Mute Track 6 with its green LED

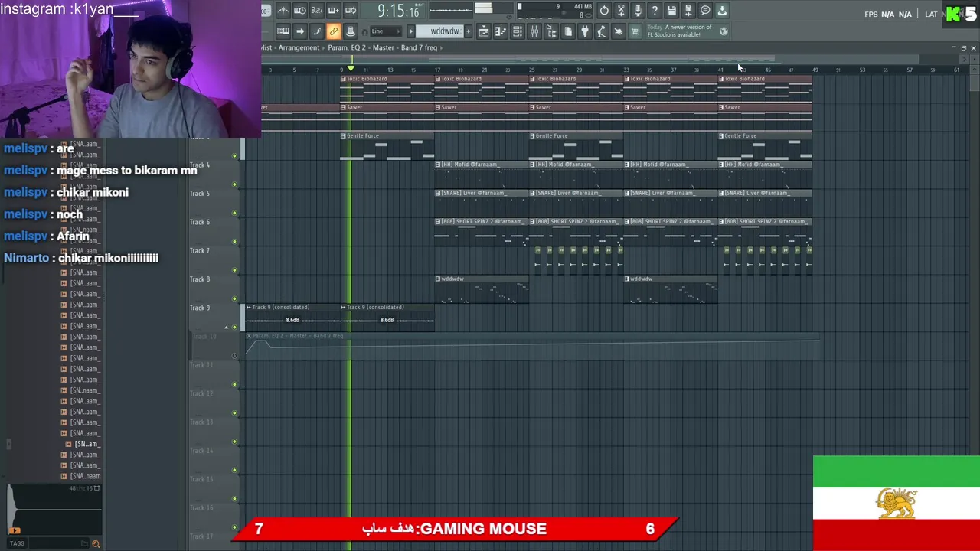coord(234,241)
